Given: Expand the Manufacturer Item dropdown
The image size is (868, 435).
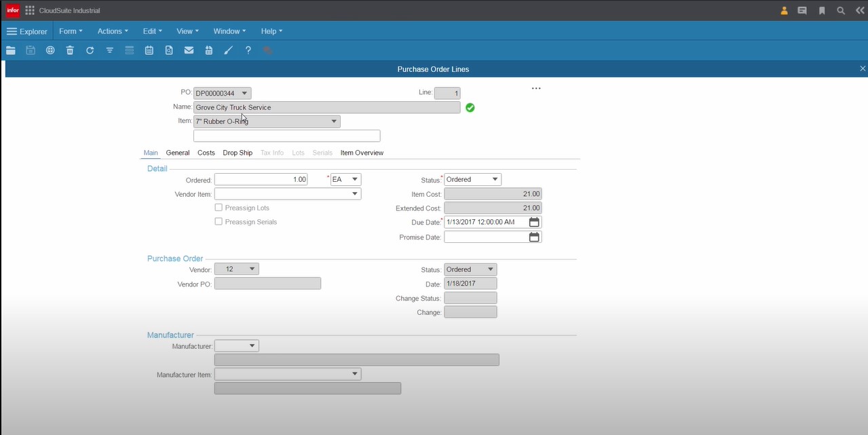Looking at the screenshot, I should tap(354, 374).
